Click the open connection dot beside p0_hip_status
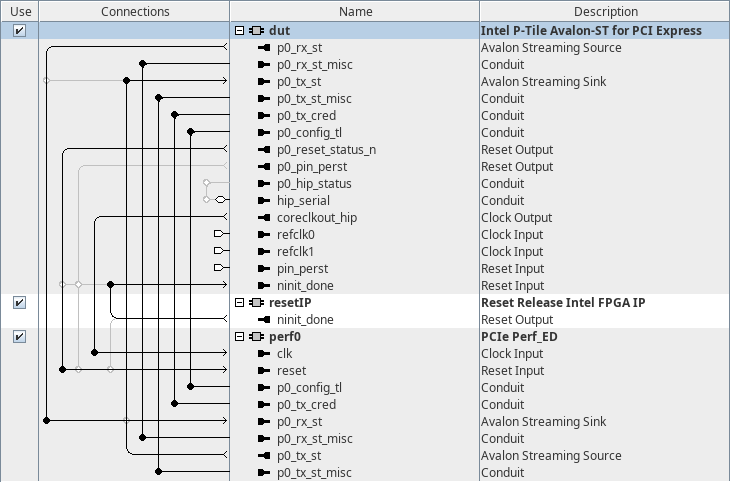 tap(206, 184)
